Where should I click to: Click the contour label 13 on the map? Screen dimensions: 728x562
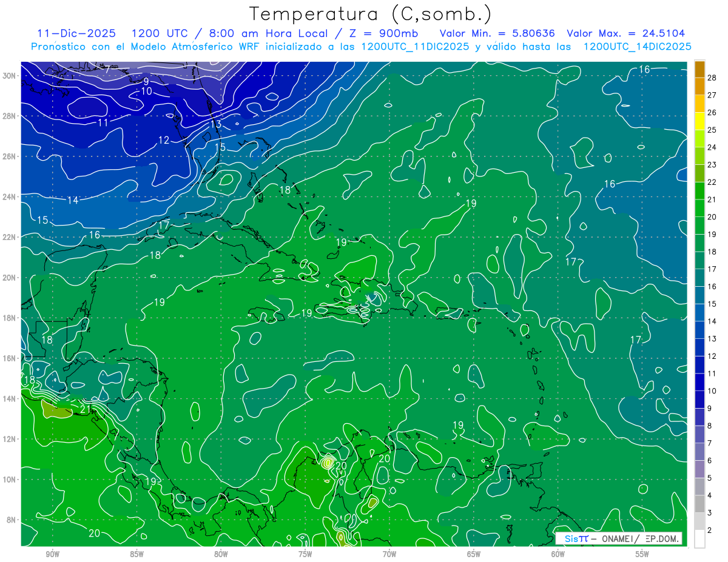216,124
